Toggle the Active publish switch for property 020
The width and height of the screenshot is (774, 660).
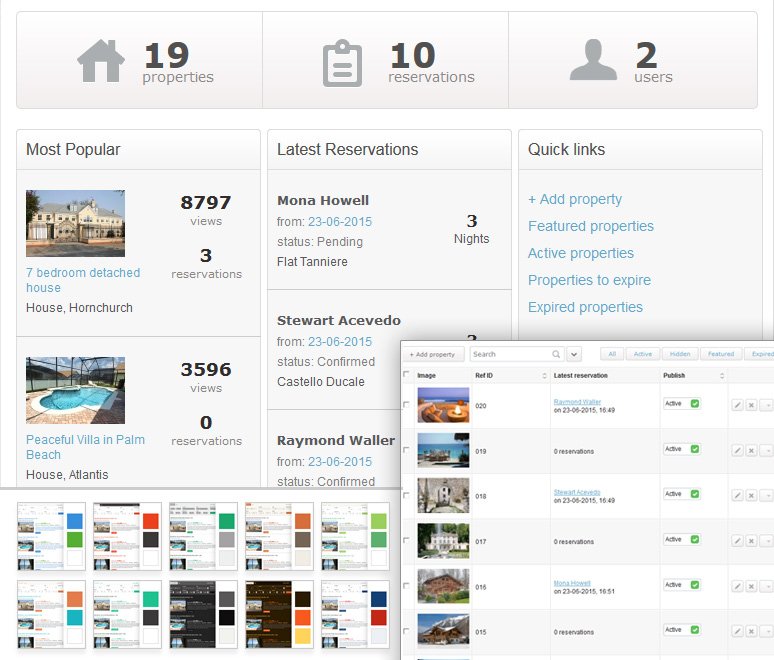pos(682,403)
